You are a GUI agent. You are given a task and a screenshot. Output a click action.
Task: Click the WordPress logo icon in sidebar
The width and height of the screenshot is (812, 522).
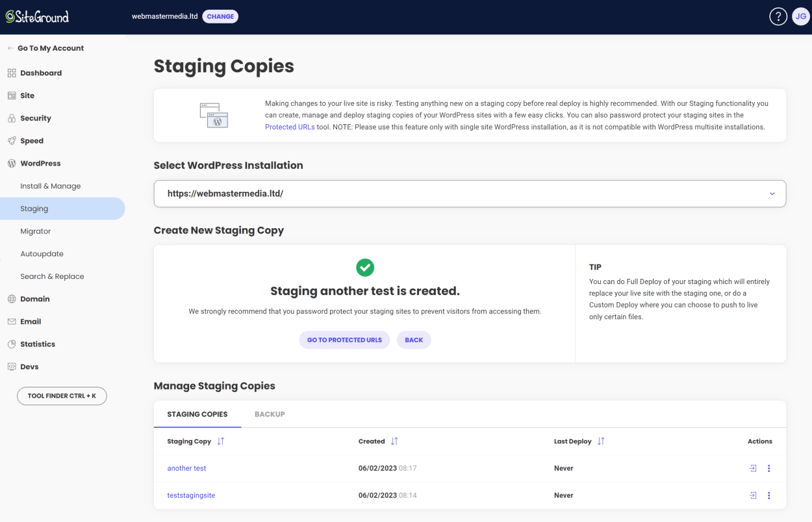tap(12, 163)
